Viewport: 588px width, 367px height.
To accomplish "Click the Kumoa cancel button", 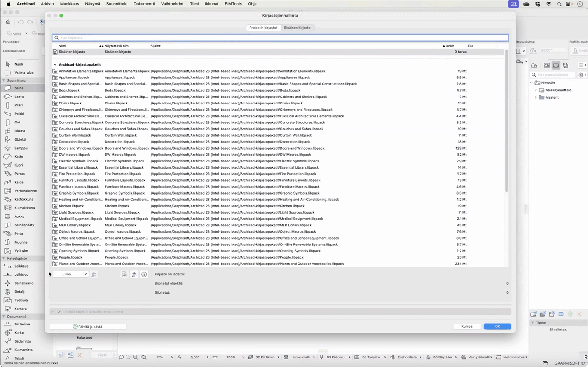I will [467, 327].
